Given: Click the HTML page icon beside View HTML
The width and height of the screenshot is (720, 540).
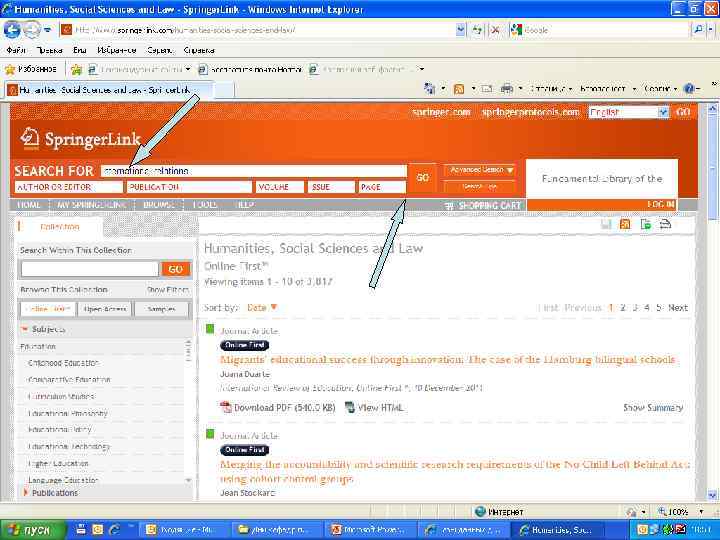Looking at the screenshot, I should (350, 407).
